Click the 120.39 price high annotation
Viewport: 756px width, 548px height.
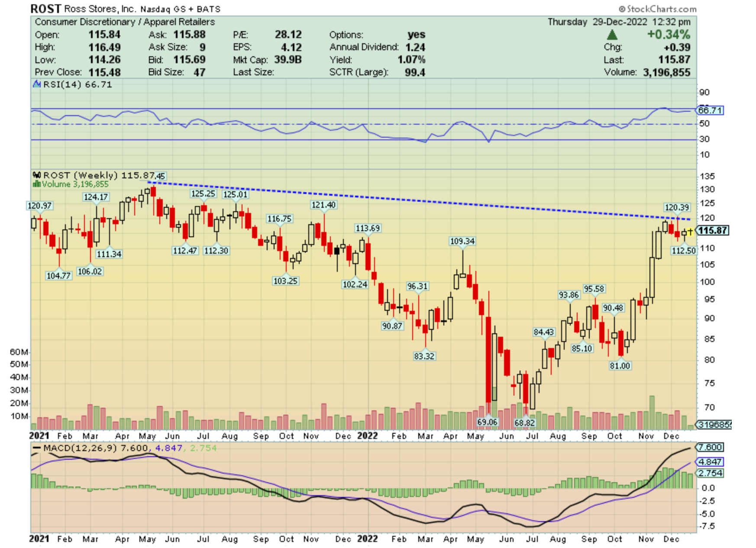(x=677, y=207)
